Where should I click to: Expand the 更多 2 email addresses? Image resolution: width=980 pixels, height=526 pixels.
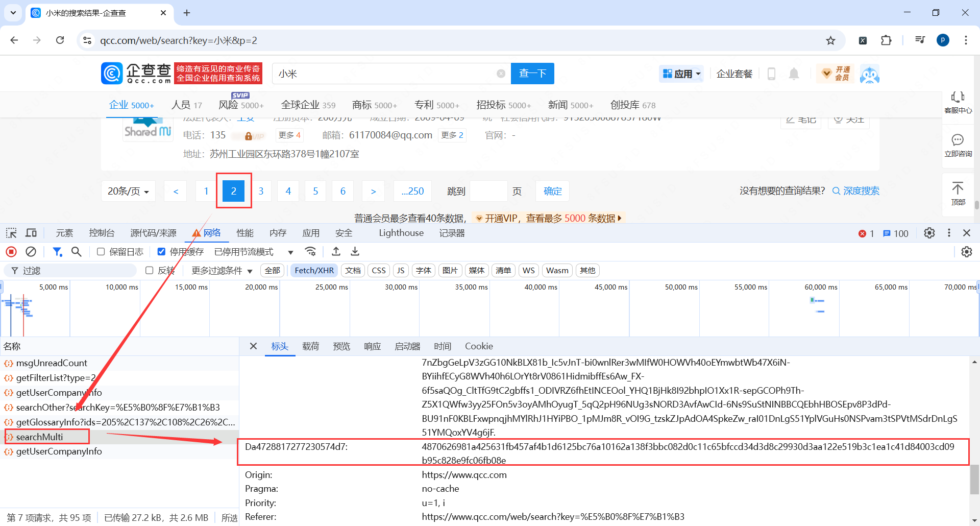coord(452,135)
